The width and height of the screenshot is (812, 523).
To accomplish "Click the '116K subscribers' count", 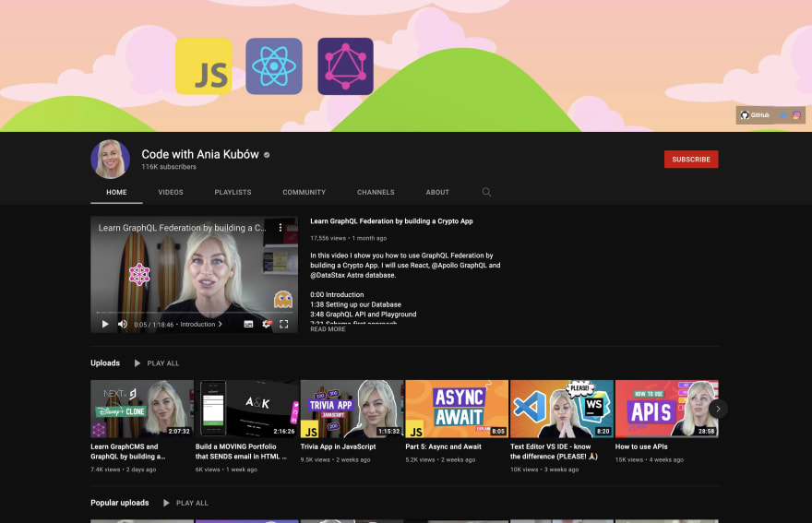I will (169, 167).
